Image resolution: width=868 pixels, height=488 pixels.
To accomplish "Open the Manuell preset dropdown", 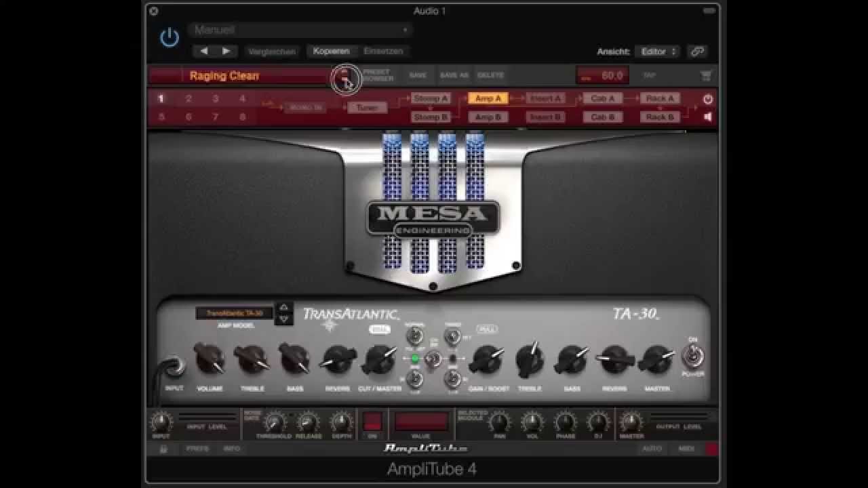I will pos(300,30).
